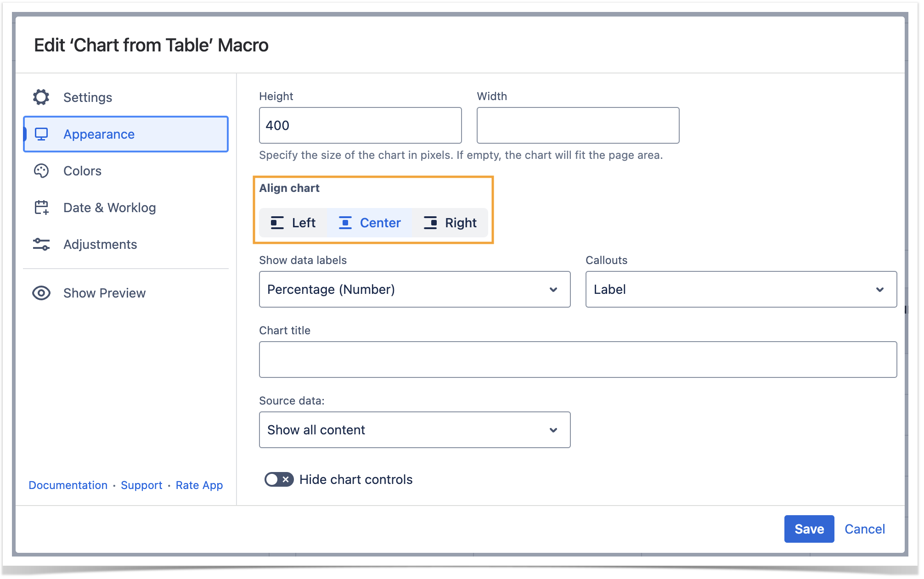Screen dimensions: 924x579
Task: Open the Documentation link
Action: pos(68,485)
